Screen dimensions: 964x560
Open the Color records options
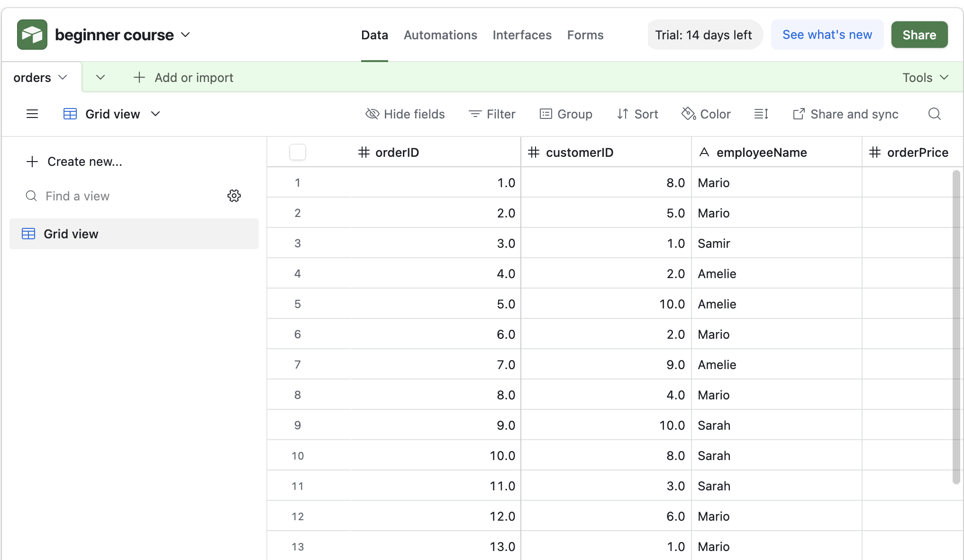coord(706,114)
